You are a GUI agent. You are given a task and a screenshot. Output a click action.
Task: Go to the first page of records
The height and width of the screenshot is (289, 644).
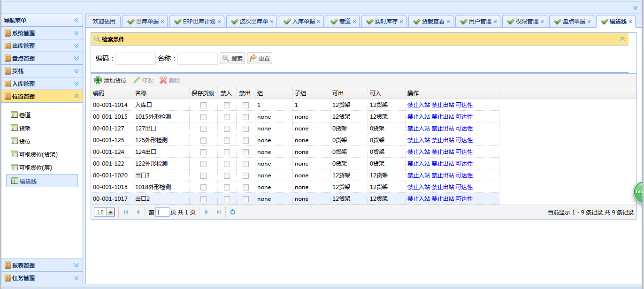(x=126, y=212)
